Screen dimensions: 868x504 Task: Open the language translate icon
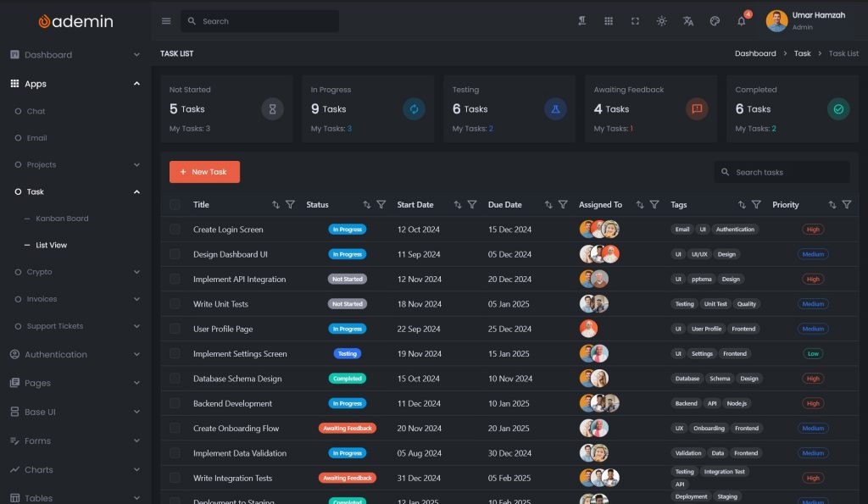click(688, 21)
